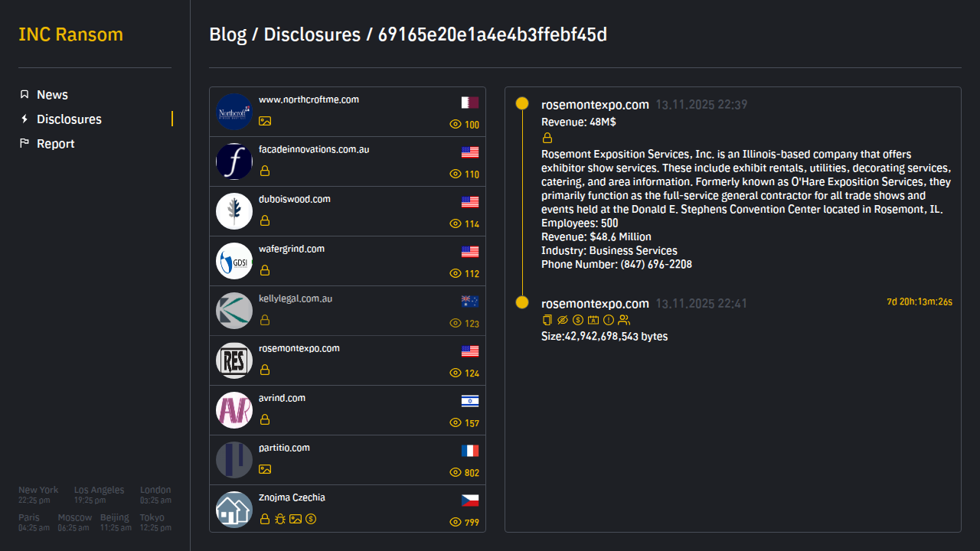Click the bug icon on Znojma Czechia row
The width and height of the screenshot is (980, 551).
(x=280, y=519)
